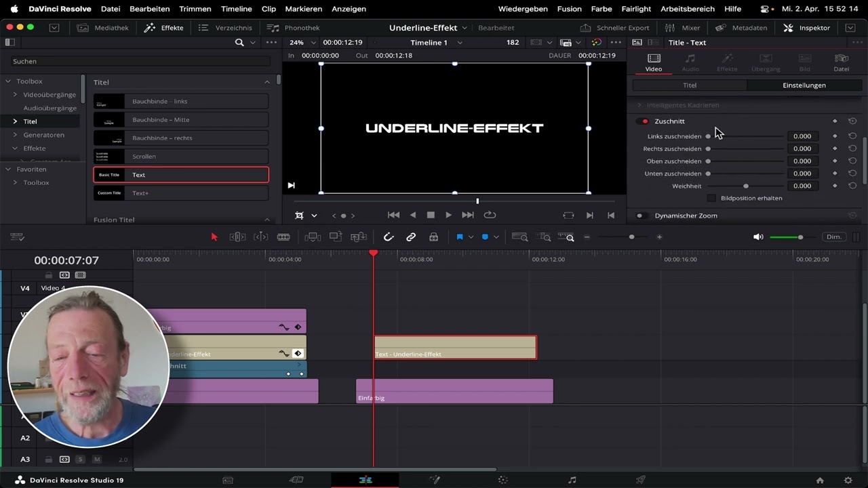Play the timeline in reverse
The height and width of the screenshot is (488, 868).
412,215
